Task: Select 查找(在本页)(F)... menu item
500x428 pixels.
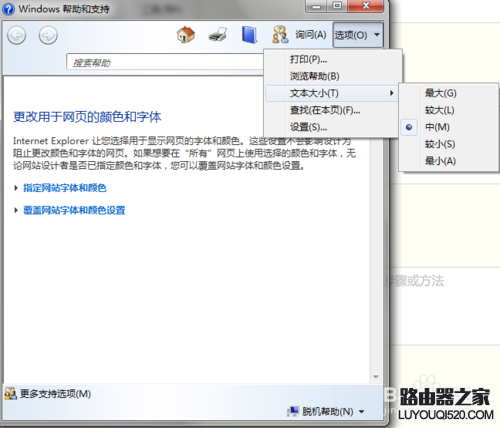Action: click(333, 110)
